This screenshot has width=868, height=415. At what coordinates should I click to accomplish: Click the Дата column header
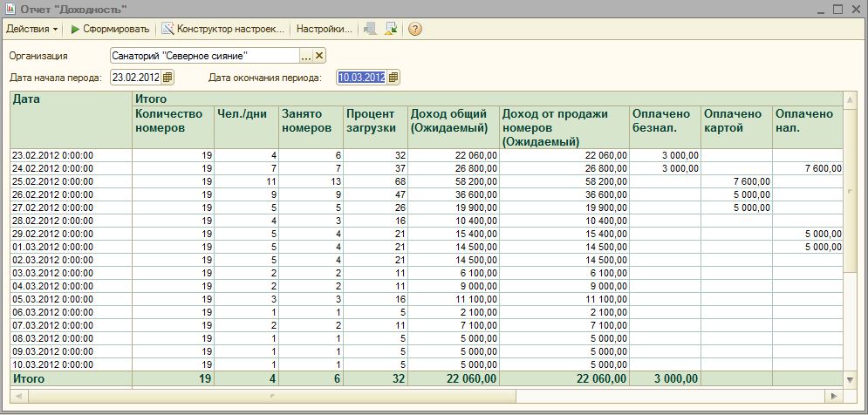(x=71, y=120)
